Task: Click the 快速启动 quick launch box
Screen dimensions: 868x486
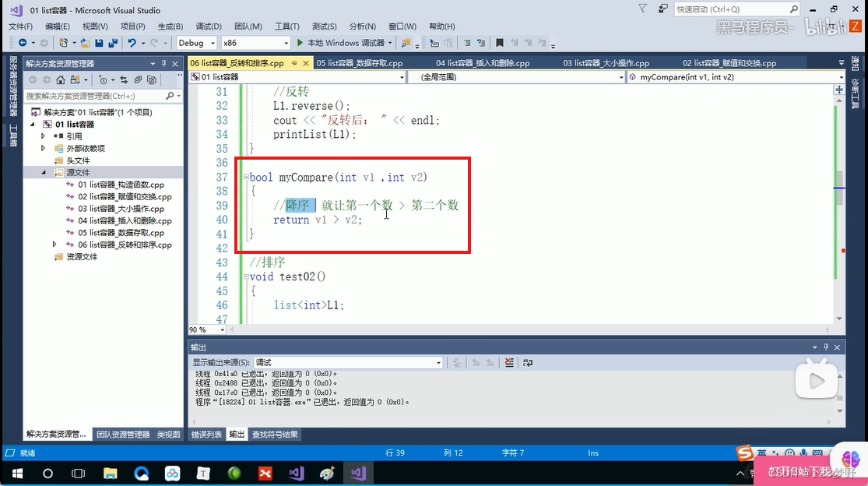Action: click(x=736, y=9)
